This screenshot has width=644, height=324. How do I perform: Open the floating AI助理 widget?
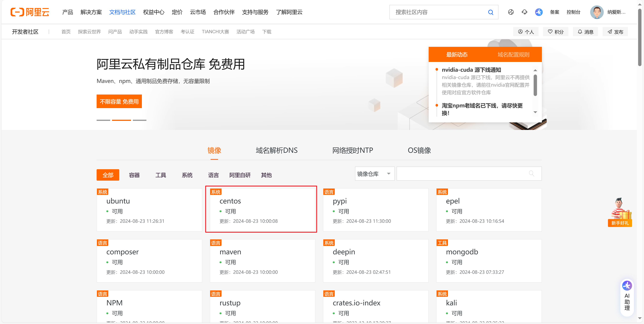tap(627, 297)
